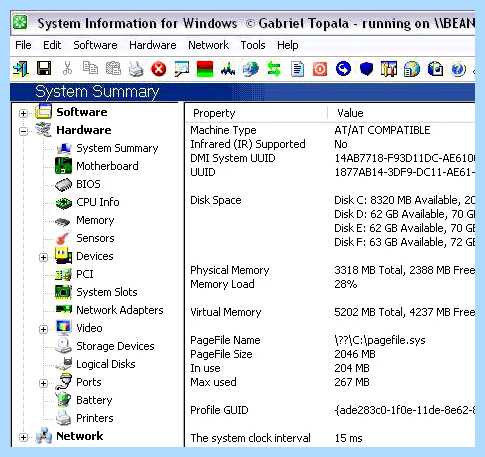Click the globe with document icon

coord(412,69)
